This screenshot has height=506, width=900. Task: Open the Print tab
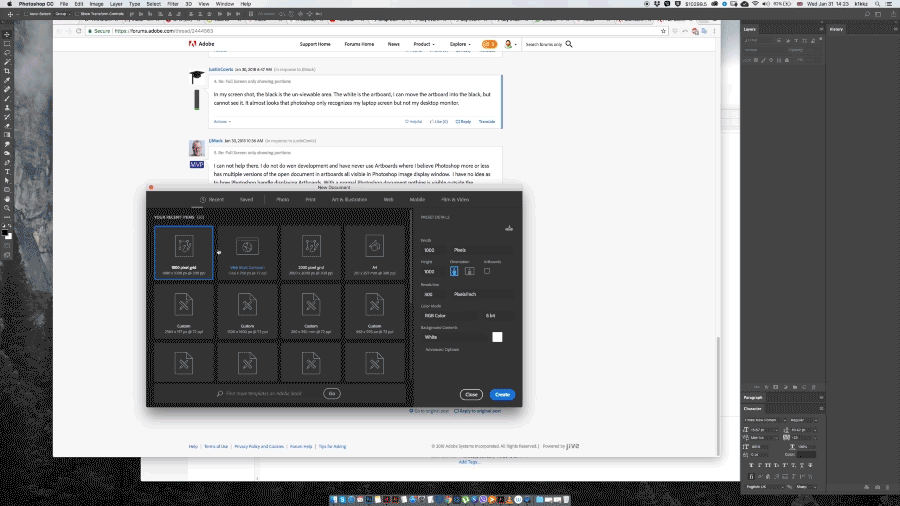point(311,200)
